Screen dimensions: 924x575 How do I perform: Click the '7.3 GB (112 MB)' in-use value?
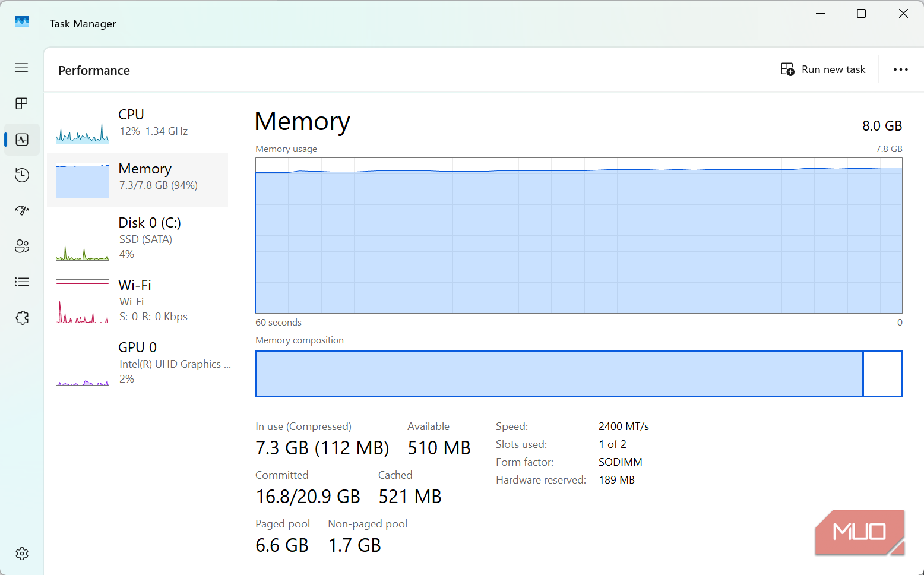pyautogui.click(x=322, y=448)
